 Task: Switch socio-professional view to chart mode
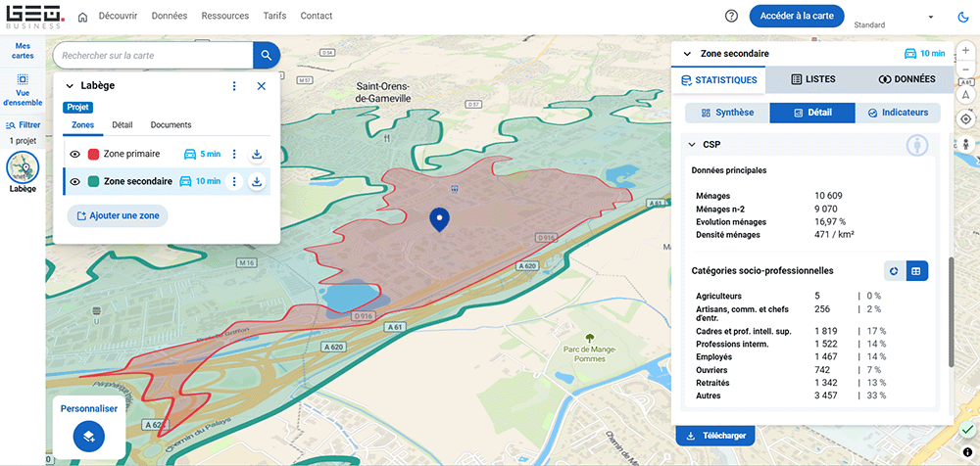[895, 271]
